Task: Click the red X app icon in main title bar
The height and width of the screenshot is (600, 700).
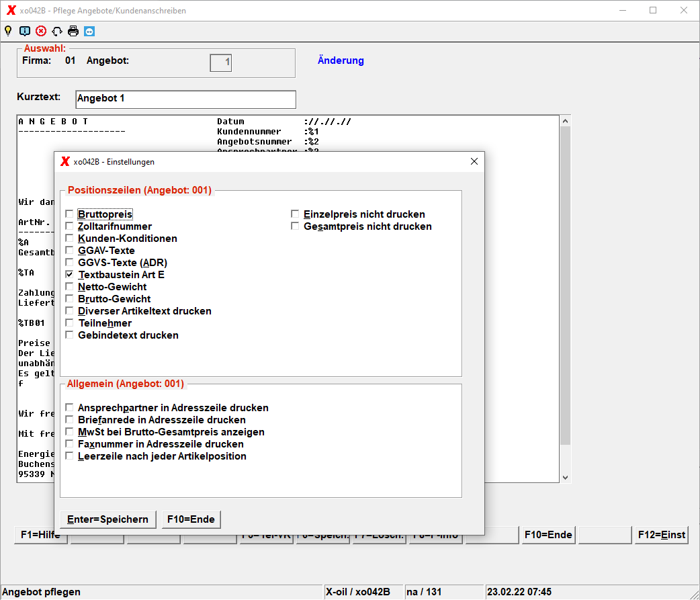Action: [11, 10]
